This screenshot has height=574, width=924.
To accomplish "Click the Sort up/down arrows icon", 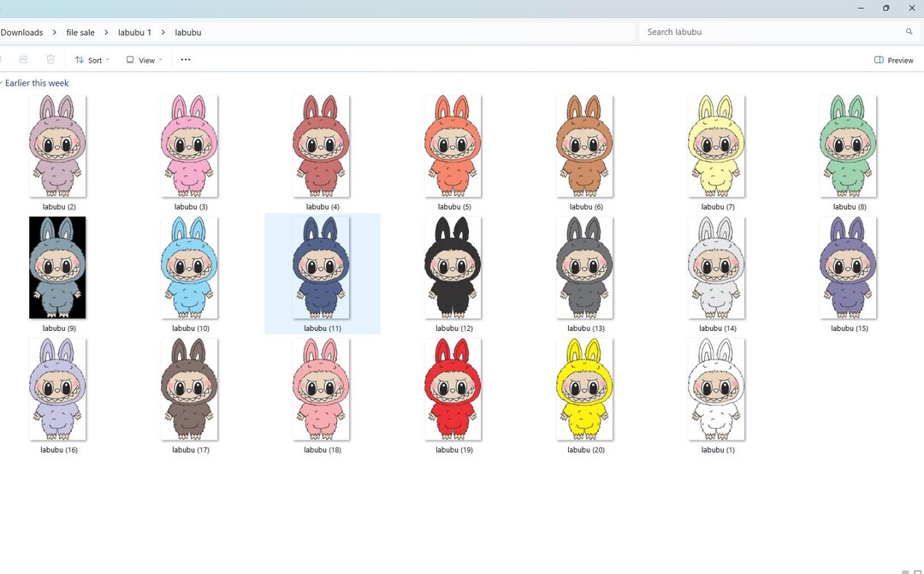I will click(x=78, y=60).
